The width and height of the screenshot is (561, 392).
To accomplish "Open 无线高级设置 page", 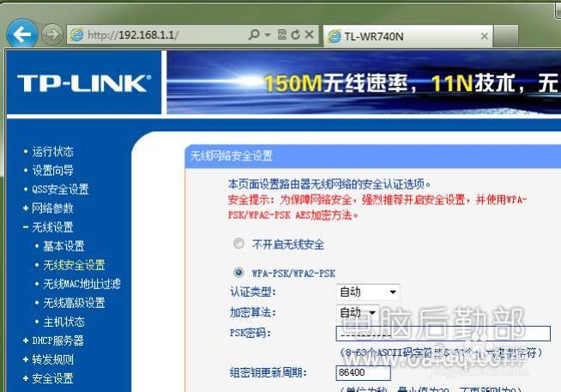I will pyautogui.click(x=74, y=303).
